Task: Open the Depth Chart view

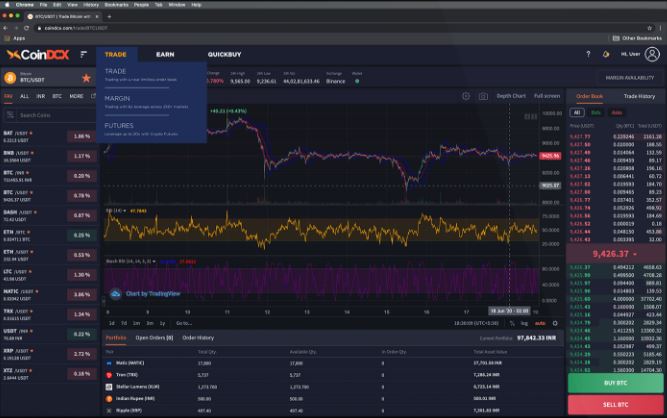Action: [511, 96]
